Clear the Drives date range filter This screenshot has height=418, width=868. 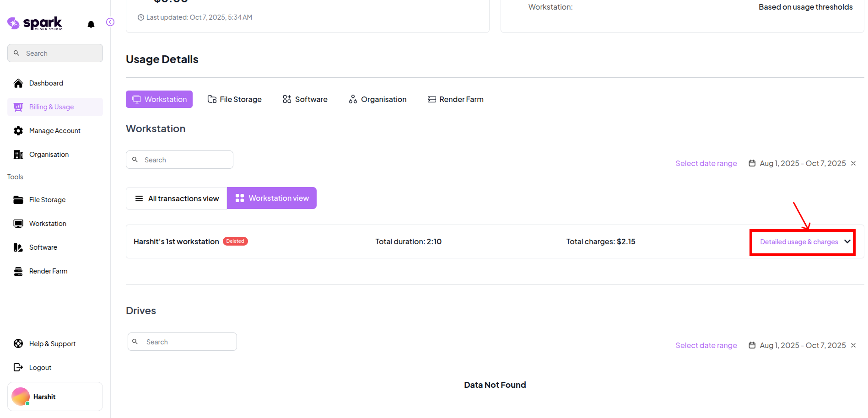coord(853,345)
